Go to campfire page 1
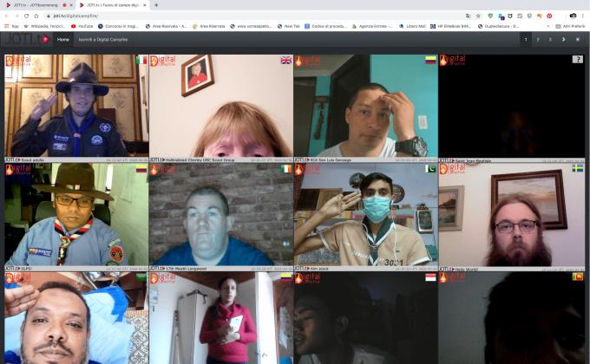 [x=526, y=40]
